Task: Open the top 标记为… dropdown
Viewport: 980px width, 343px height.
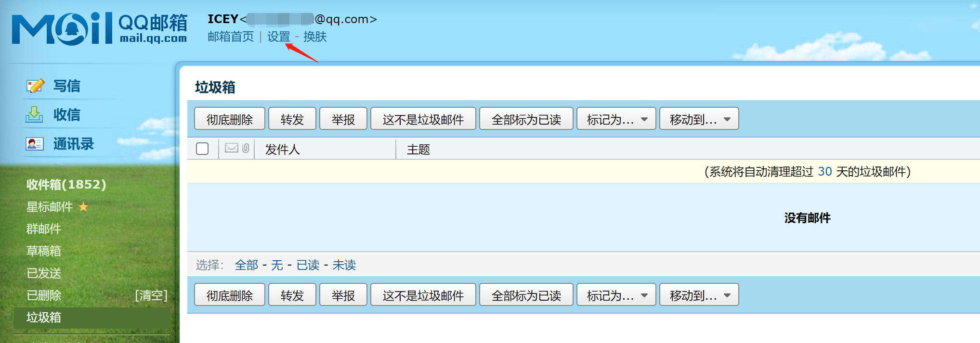Action: (x=616, y=119)
